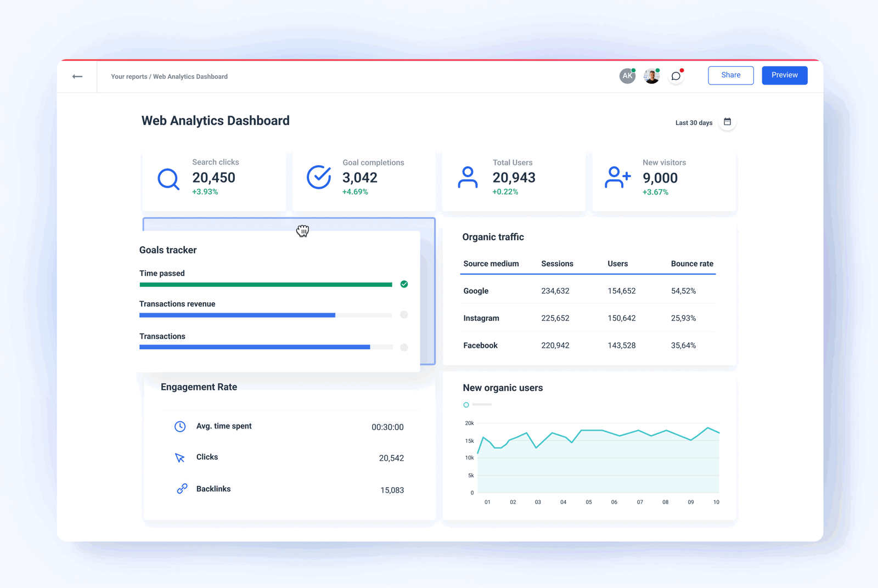Viewport: 878px width, 588px height.
Task: Click the status circle next to Transactions revenue
Action: pyautogui.click(x=404, y=315)
